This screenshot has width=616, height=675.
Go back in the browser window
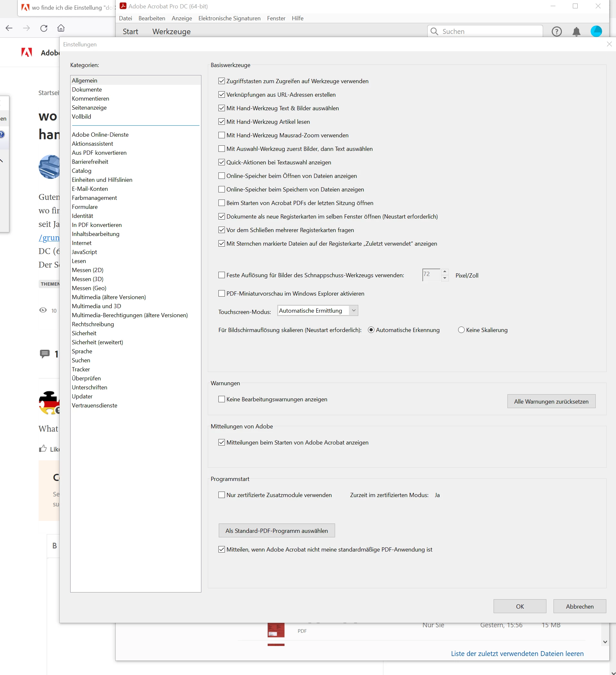coord(9,28)
